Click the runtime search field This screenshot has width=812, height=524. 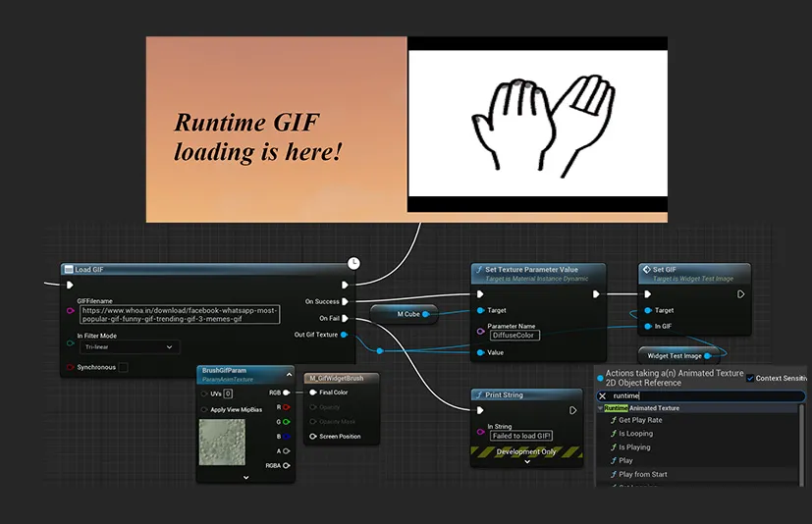(x=701, y=396)
